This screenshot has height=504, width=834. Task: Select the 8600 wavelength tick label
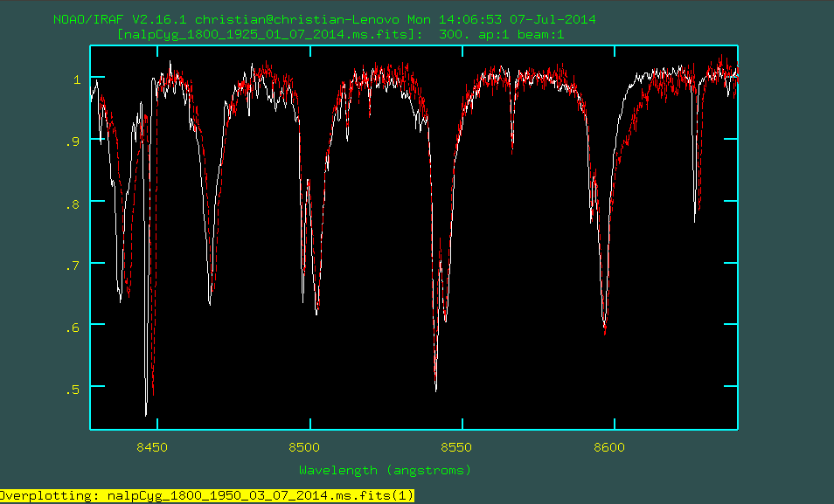point(608,448)
